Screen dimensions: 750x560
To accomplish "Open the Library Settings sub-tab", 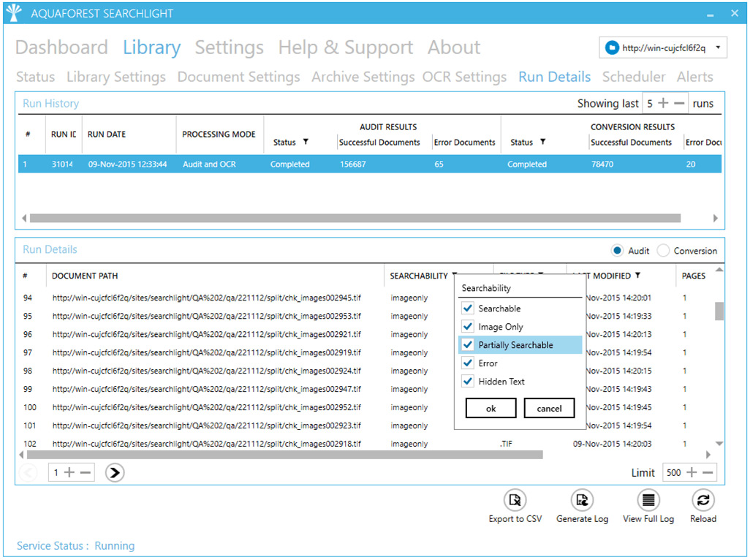I will 116,77.
